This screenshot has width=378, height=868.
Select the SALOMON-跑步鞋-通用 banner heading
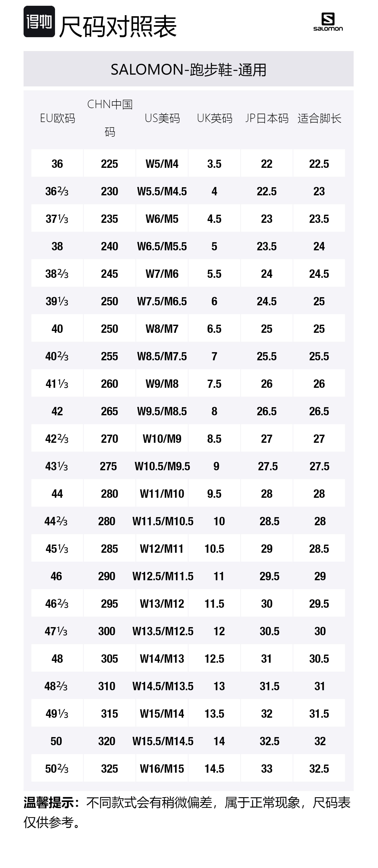[189, 69]
